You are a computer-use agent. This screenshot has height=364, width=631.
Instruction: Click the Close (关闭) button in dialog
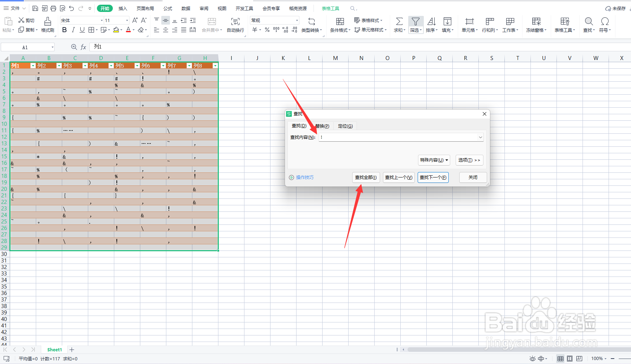473,177
